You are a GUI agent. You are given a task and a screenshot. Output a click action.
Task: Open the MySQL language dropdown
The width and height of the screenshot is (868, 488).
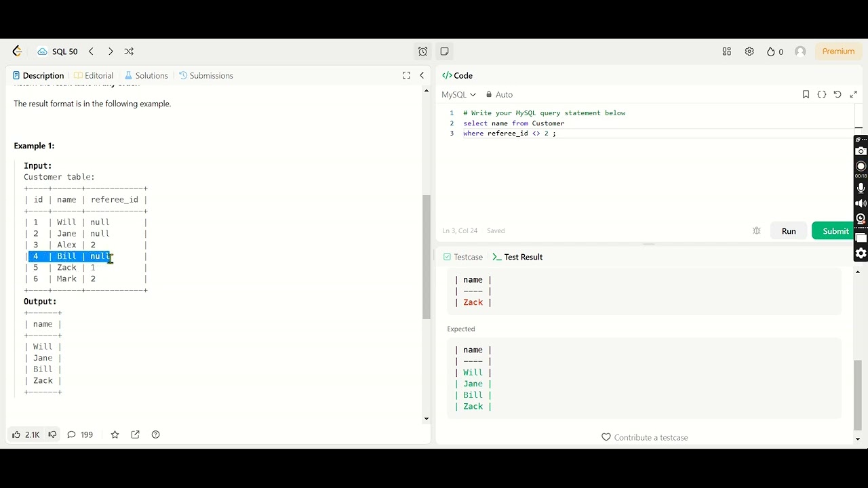point(459,95)
